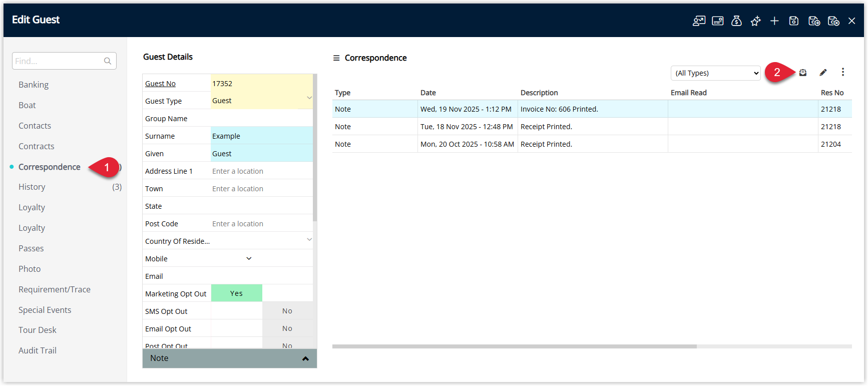Screen dimensions: 868x386
Task: Open the Mobile type chevron dropdown
Action: (249, 259)
